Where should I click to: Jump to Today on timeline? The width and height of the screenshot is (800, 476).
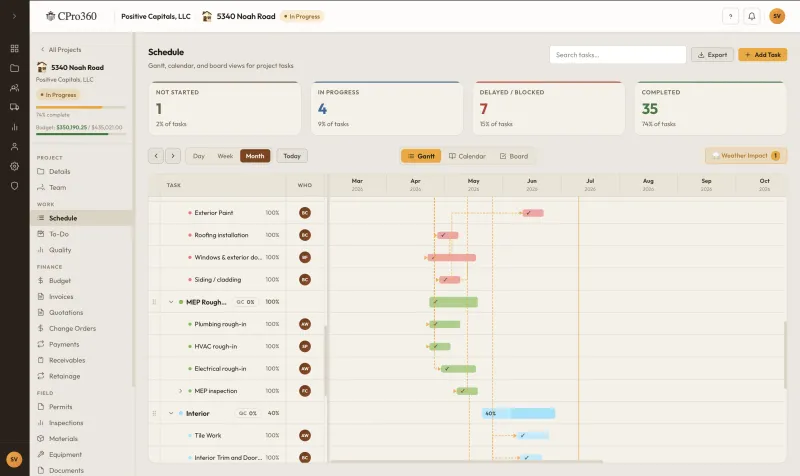pyautogui.click(x=292, y=156)
